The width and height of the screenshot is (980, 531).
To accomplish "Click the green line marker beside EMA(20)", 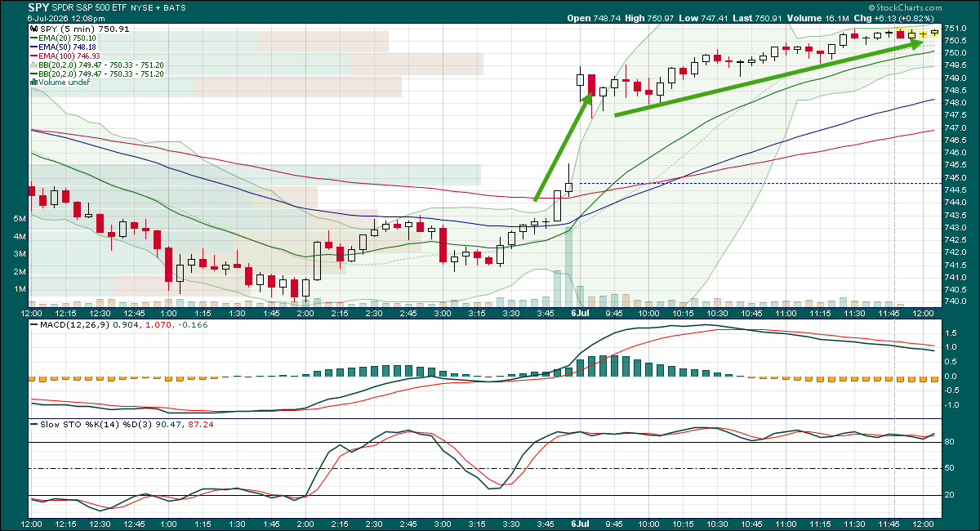I will click(x=33, y=38).
